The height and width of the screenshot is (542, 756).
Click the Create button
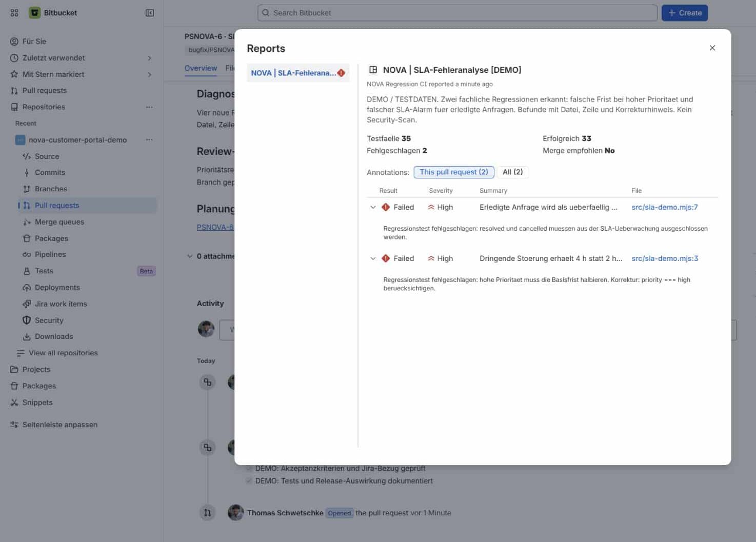tap(685, 13)
